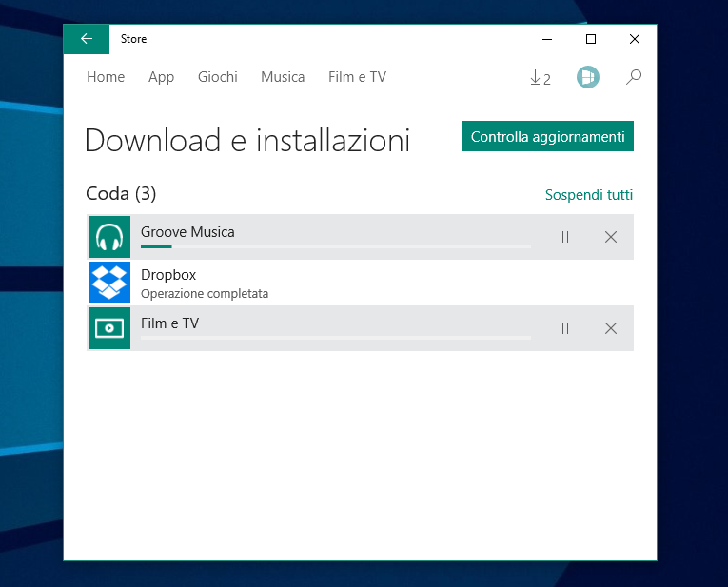Maximize the Store window
Screen dimensions: 728x587
pyautogui.click(x=591, y=39)
